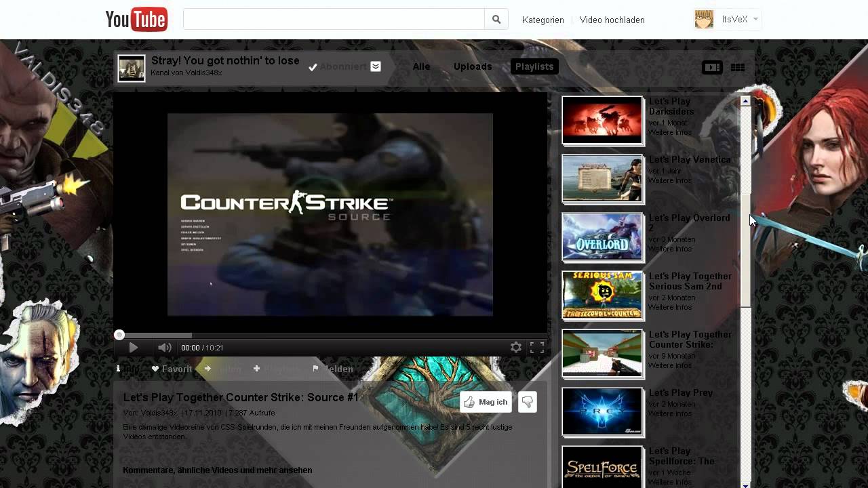Open Video hochladen in the top bar
The height and width of the screenshot is (488, 868).
pos(612,20)
